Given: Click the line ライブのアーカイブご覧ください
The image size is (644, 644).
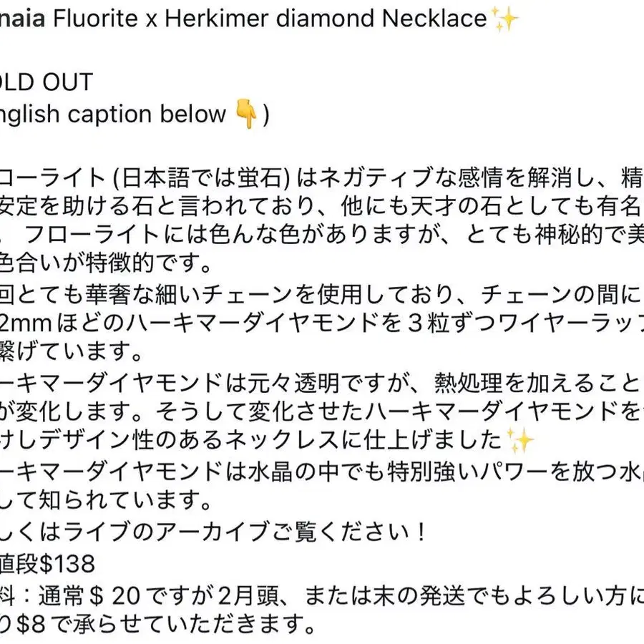Looking at the screenshot, I should coord(213,532).
